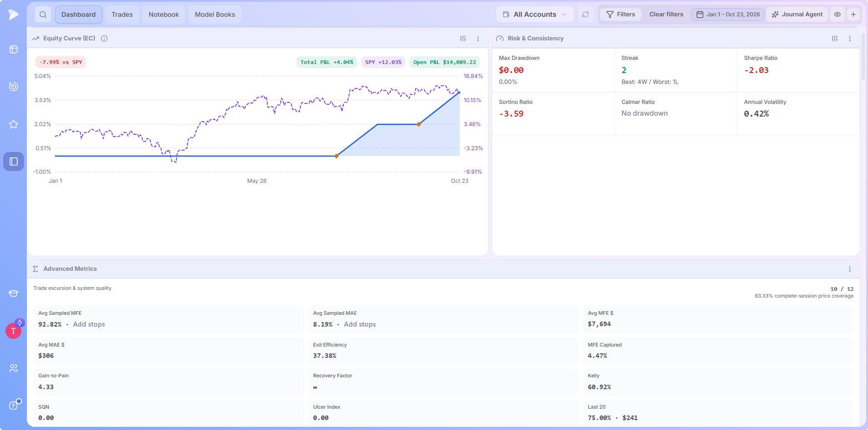The image size is (868, 430).
Task: Click Add stops next to Avg Sampled MFE
Action: point(89,324)
